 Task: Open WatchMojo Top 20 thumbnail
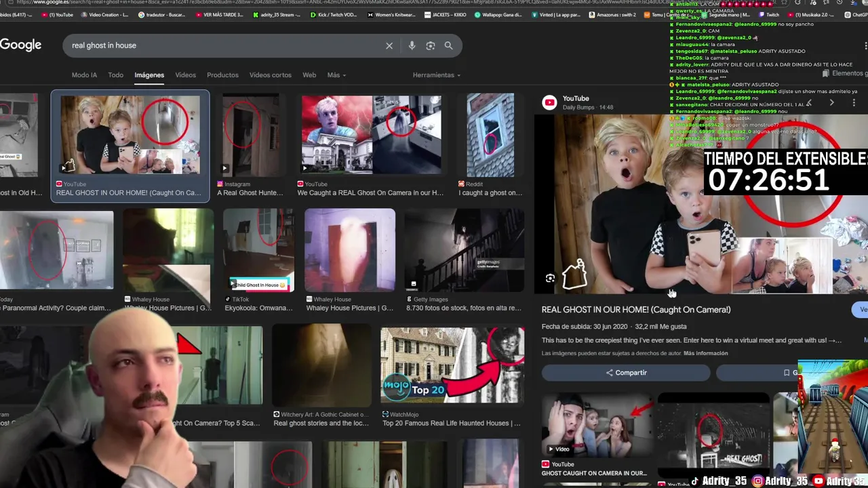tap(452, 366)
